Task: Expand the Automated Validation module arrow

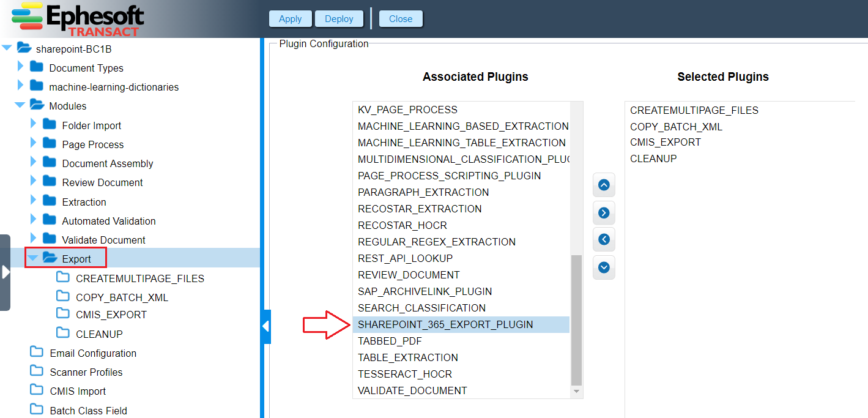Action: point(33,220)
